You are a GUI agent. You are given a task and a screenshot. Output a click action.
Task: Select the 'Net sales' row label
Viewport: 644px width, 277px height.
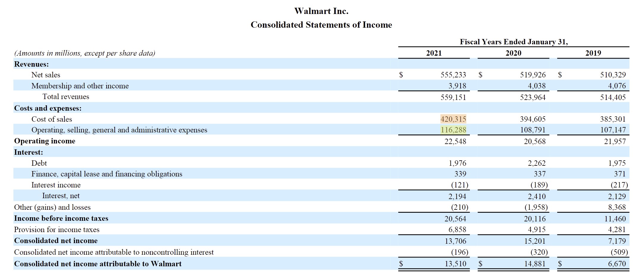tap(46, 75)
